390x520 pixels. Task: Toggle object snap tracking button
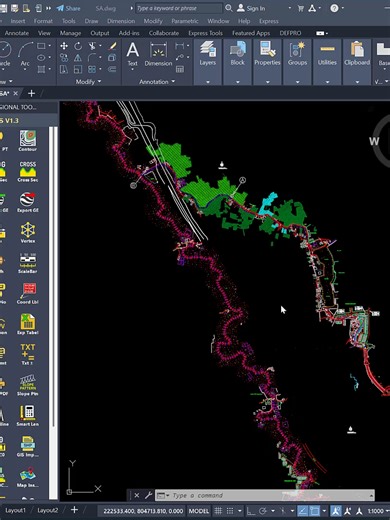303,511
